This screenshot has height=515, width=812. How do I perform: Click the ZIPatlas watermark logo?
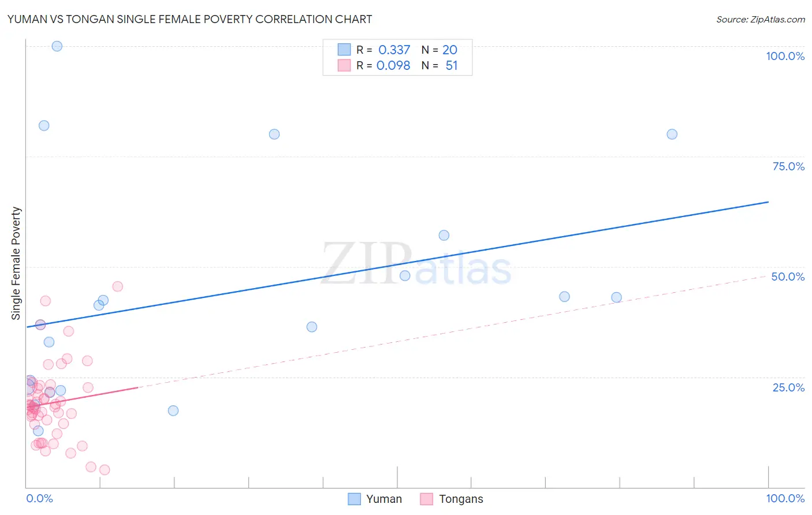(x=416, y=264)
